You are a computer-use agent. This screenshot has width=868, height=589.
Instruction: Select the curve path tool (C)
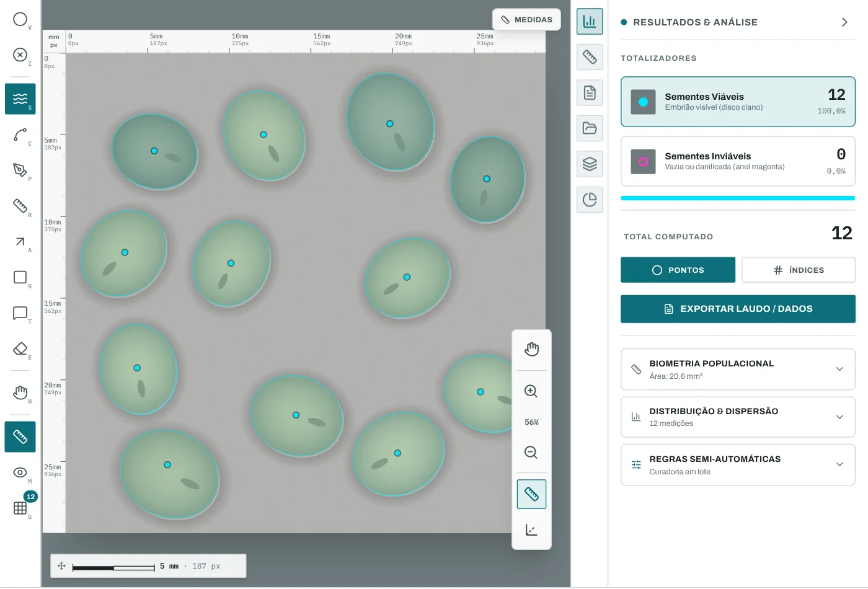(x=20, y=135)
